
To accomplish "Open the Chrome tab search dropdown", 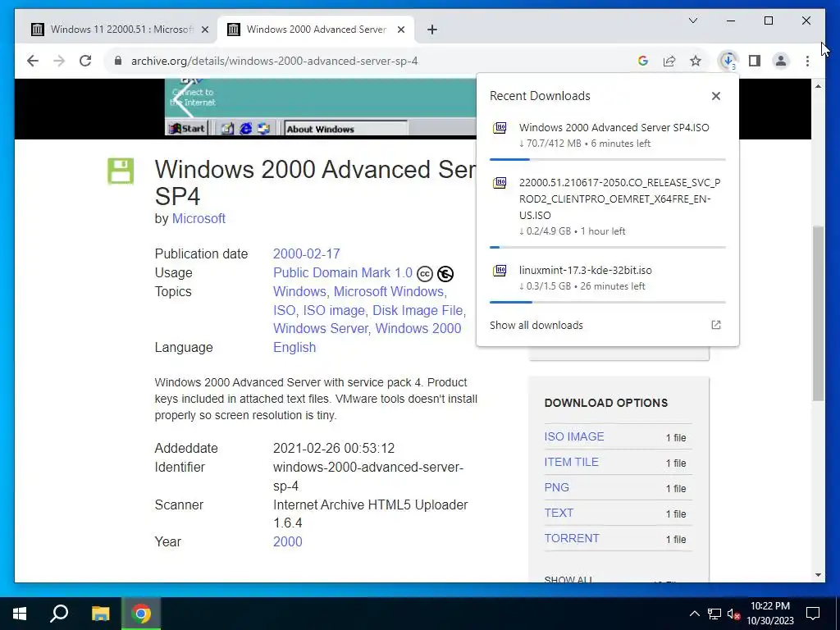I will click(692, 21).
